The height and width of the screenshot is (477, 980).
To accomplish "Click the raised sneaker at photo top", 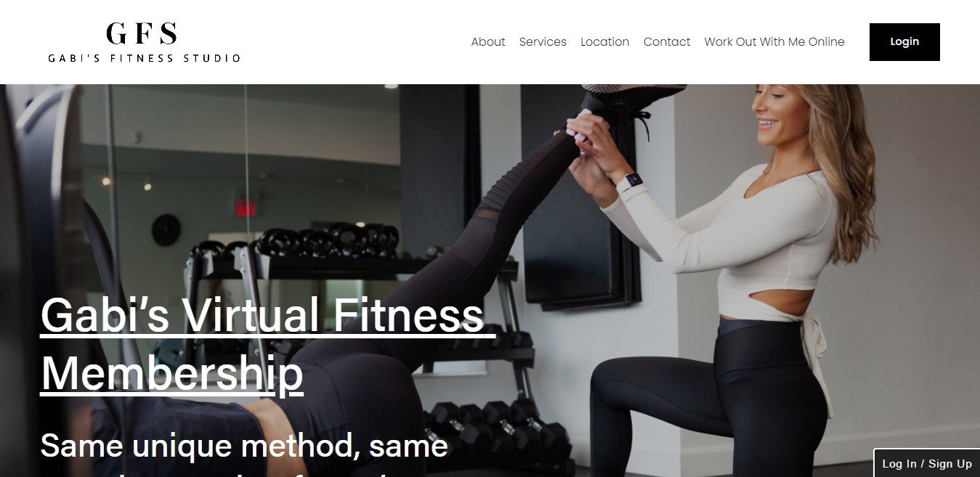I will [632, 98].
